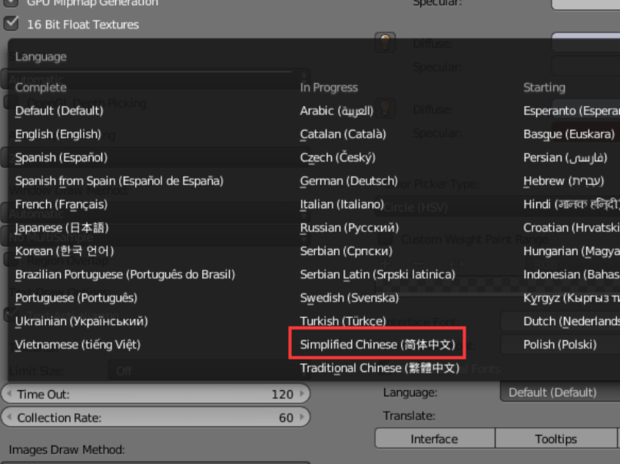Open the Language dropdown showing Default
Viewport: 620px width, 464px height.
point(560,392)
